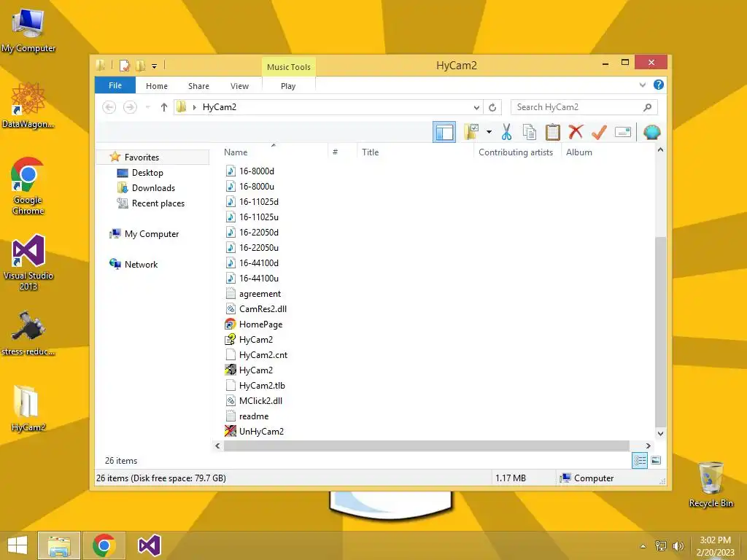Open recent locations dropdown arrow
Image resolution: width=747 pixels, height=560 pixels.
[x=147, y=107]
